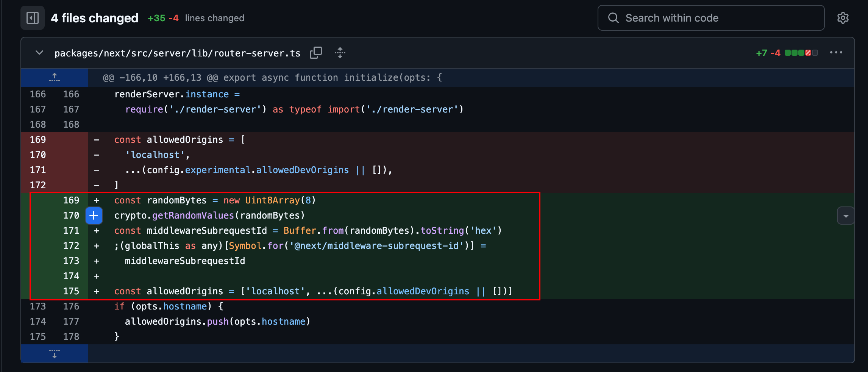
Task: Click new line number 176
Action: pos(71,306)
